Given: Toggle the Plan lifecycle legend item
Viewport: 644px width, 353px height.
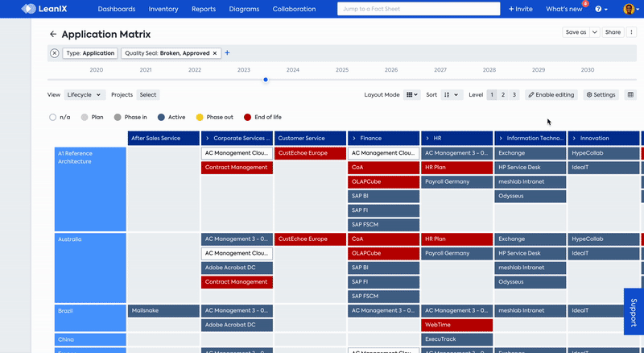Looking at the screenshot, I should coord(92,117).
